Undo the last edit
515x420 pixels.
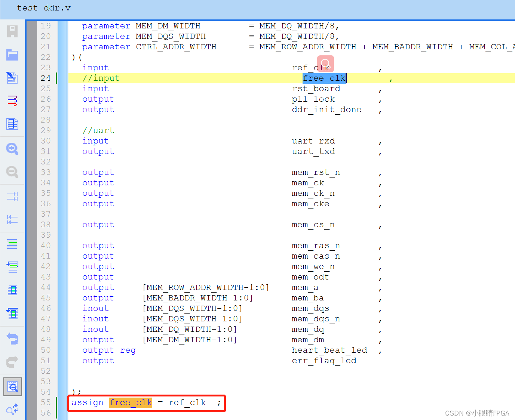[12, 339]
